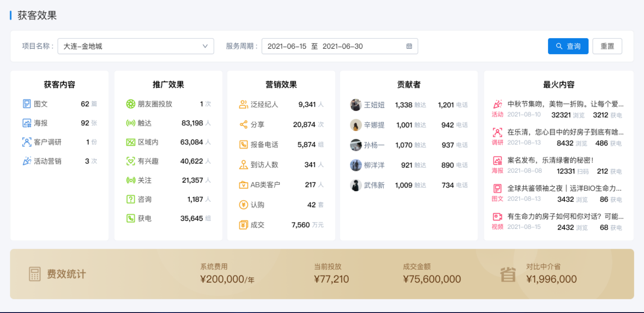Click avatar of 孙杨一
Image resolution: width=644 pixels, height=313 pixels.
point(356,145)
